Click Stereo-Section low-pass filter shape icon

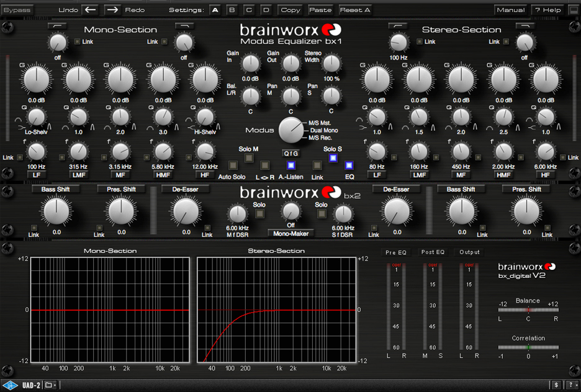[525, 25]
